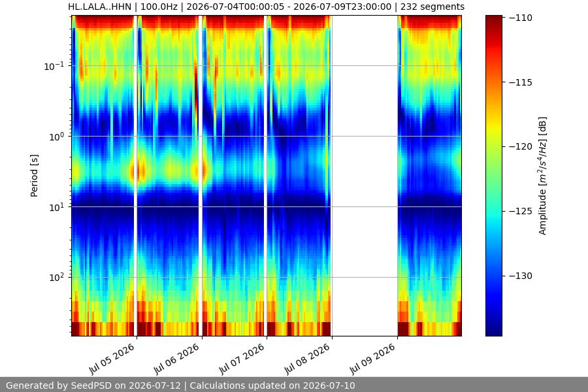Click the 'Jul 05 2026' x-axis label
This screenshot has width=588, height=392.
click(x=111, y=359)
